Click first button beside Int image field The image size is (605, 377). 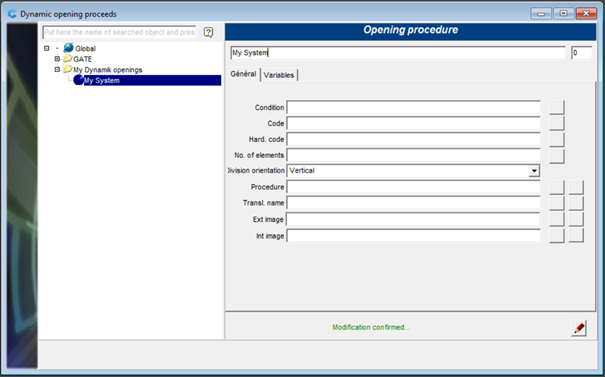coord(556,235)
